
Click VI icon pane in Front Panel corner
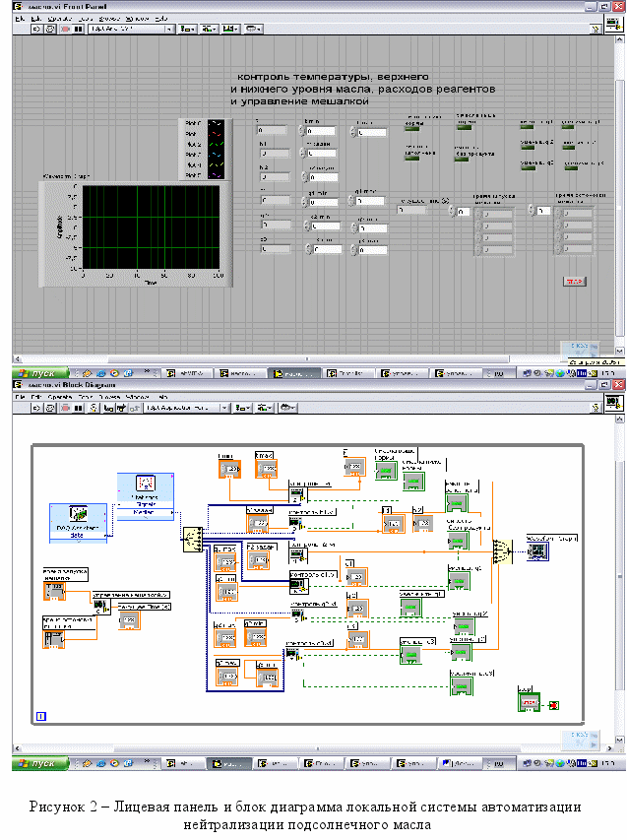(x=613, y=25)
